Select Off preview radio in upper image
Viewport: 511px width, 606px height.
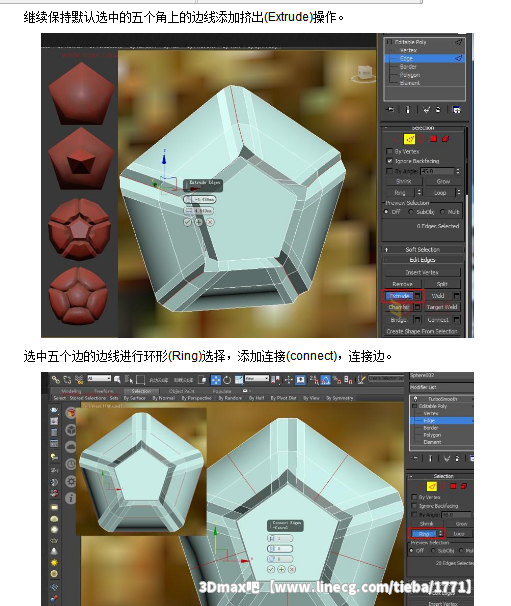click(x=386, y=212)
